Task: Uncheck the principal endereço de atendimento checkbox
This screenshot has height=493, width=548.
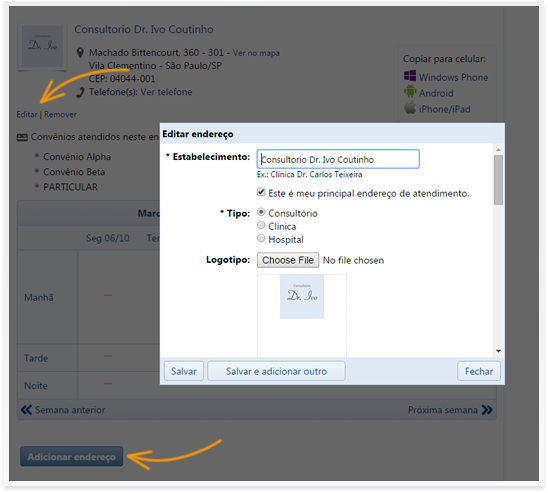Action: pyautogui.click(x=261, y=192)
